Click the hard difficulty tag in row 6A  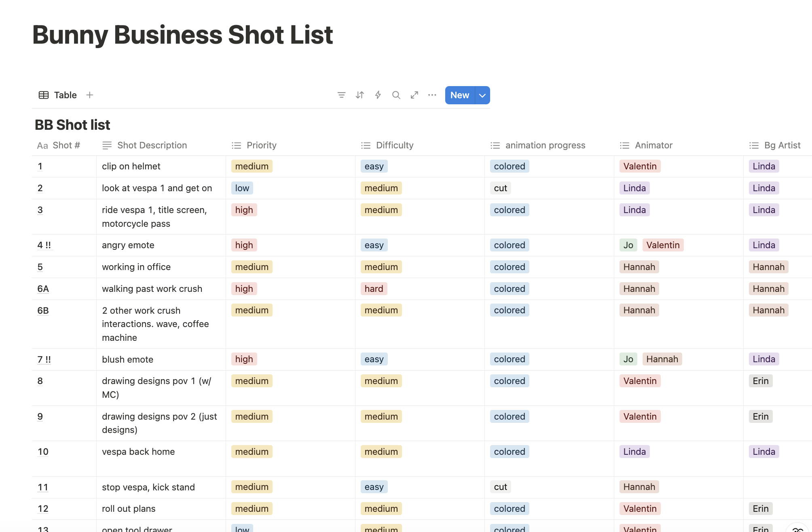point(374,289)
